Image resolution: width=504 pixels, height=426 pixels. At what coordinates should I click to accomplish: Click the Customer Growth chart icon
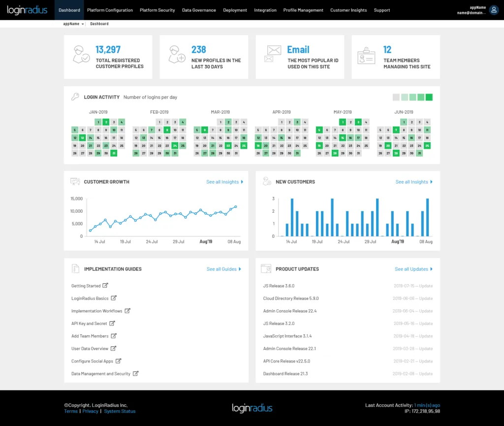click(75, 182)
